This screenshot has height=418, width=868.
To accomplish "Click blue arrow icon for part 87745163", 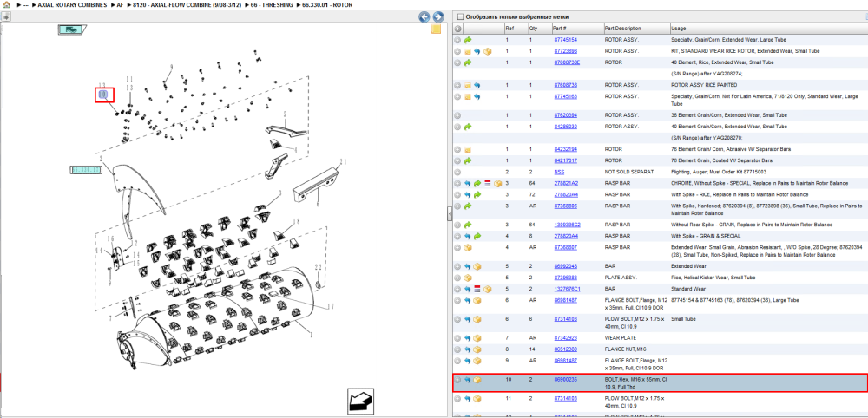I will point(477,97).
